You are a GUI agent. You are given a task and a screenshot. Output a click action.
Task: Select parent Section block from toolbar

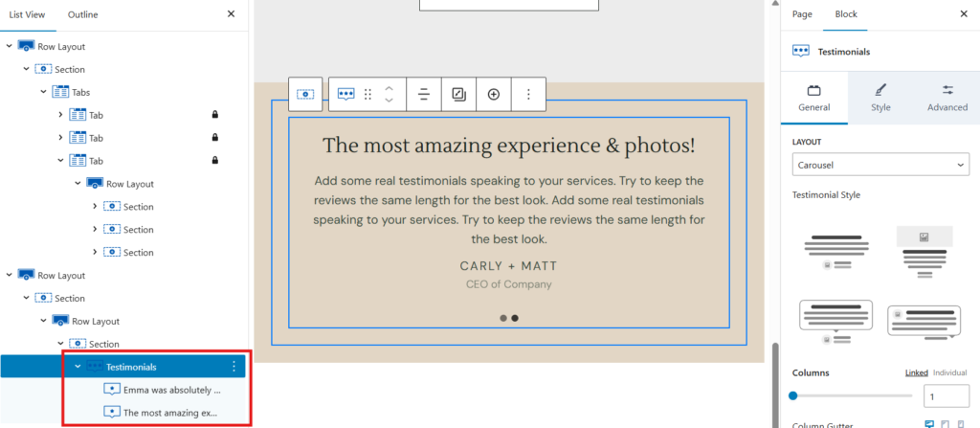click(x=305, y=94)
